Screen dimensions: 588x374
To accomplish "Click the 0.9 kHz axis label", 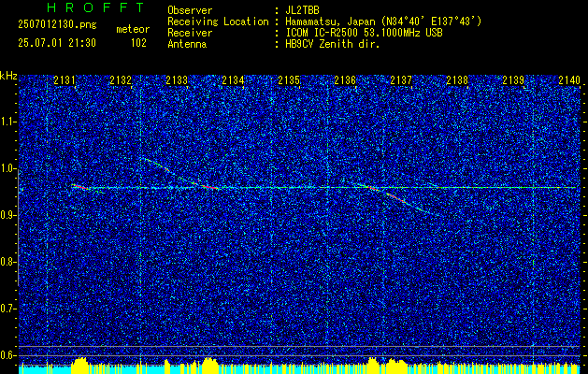I will [x=8, y=215].
